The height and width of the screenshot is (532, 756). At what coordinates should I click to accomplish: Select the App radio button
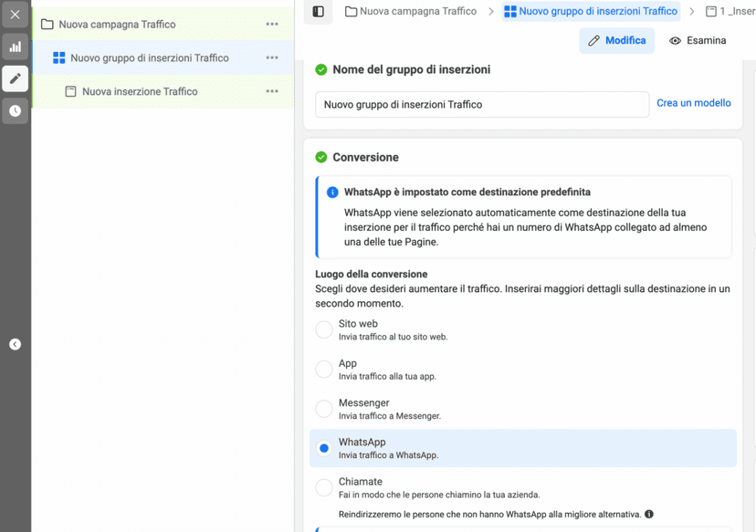pos(324,370)
